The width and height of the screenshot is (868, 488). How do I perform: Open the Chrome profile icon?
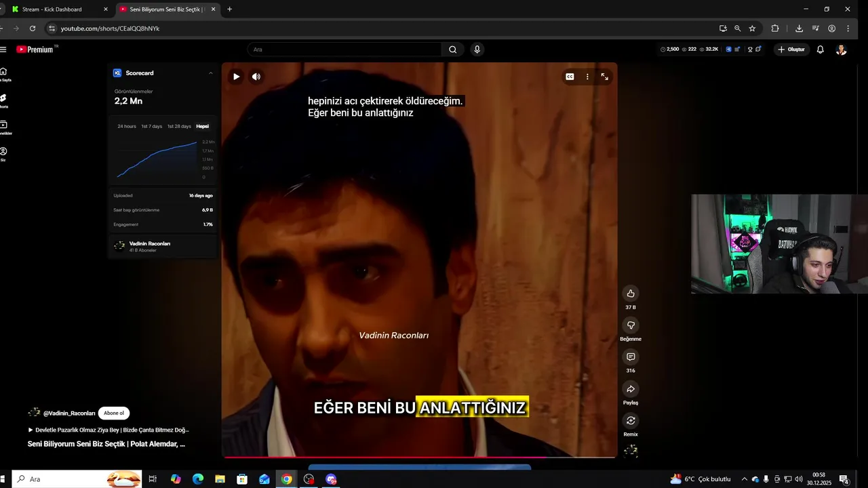(x=832, y=28)
